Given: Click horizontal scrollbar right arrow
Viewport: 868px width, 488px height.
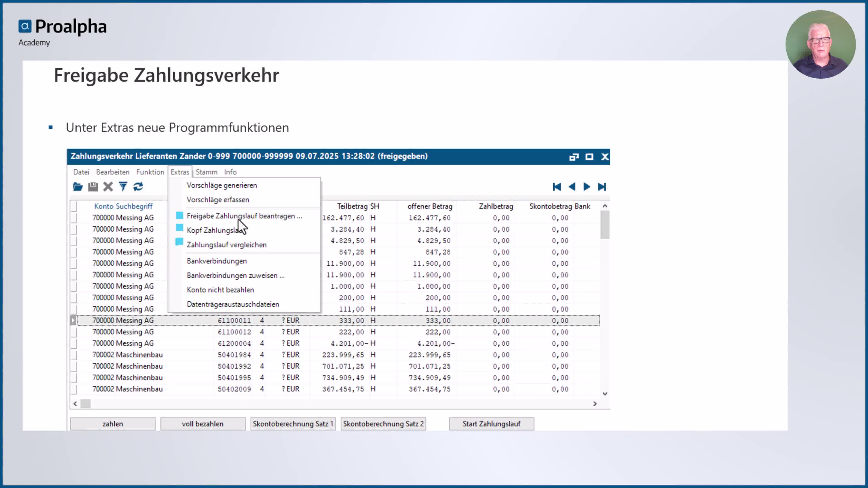Looking at the screenshot, I should (x=595, y=404).
